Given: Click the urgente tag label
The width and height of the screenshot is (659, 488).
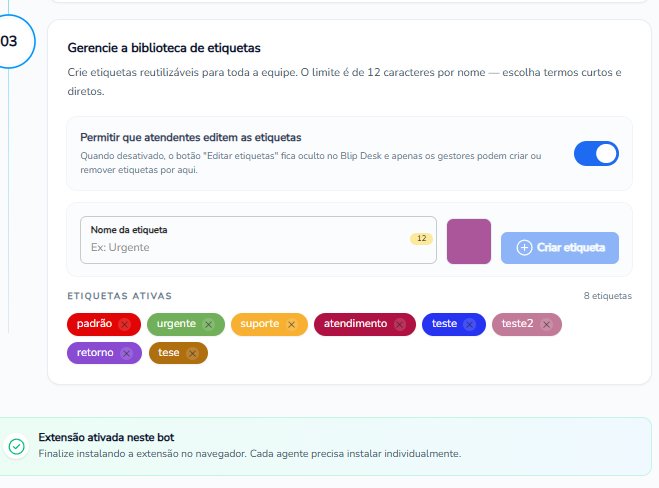Looking at the screenshot, I should [x=176, y=324].
